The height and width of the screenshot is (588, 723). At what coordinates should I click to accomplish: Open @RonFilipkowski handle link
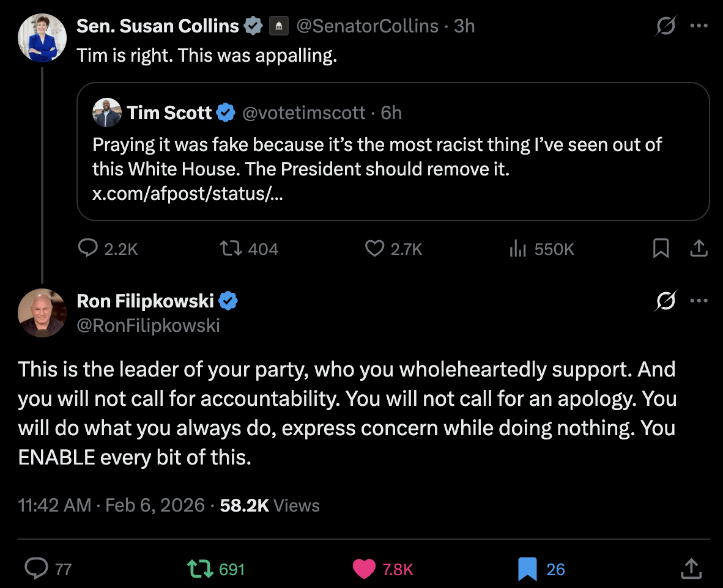click(148, 326)
